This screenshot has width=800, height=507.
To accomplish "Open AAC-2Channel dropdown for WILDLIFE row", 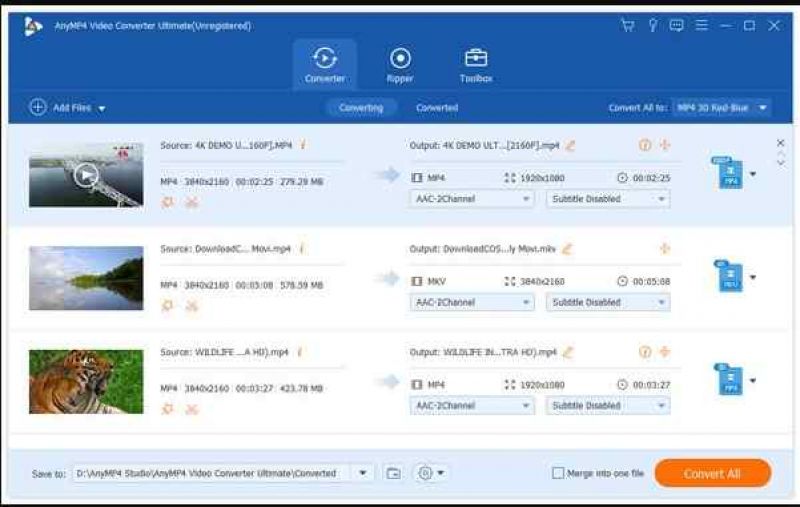I will 471,405.
